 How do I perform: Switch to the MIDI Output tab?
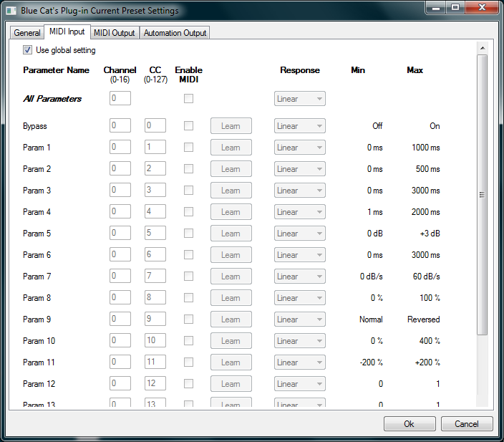114,33
